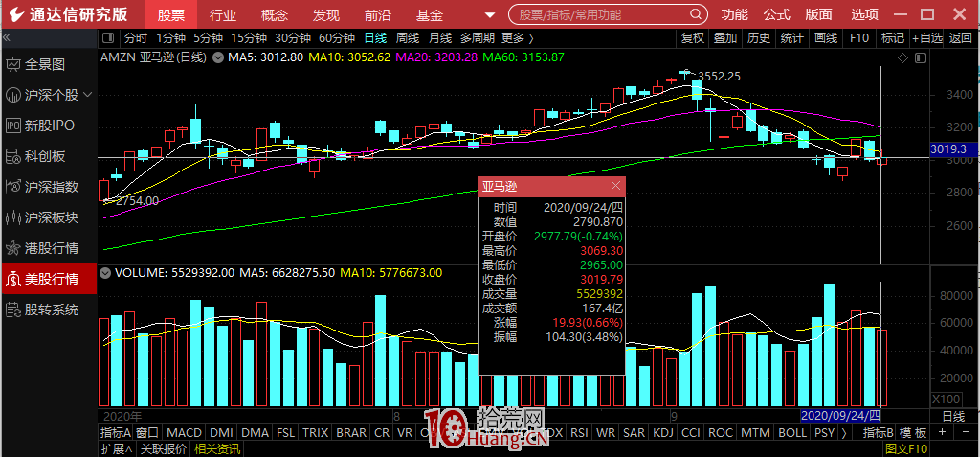Screen dimensions: 980x457
Task: Open 选项 menu
Action: 864,15
